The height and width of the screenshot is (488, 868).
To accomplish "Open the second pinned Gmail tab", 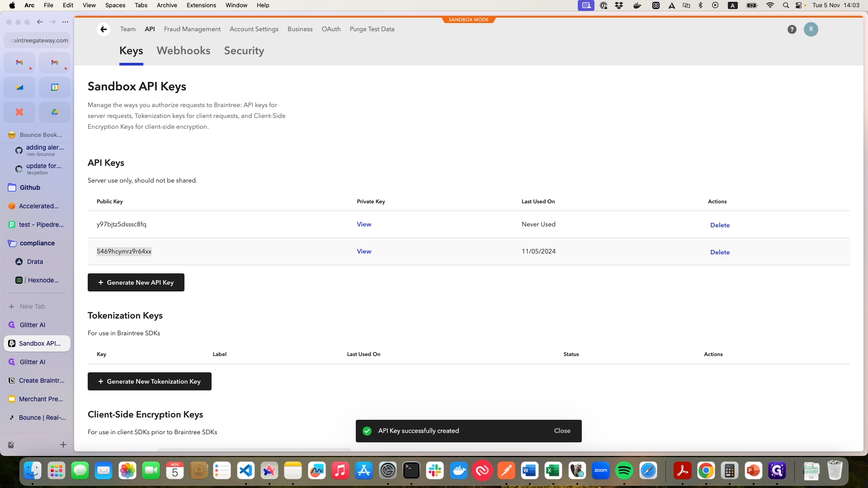I will click(x=55, y=62).
